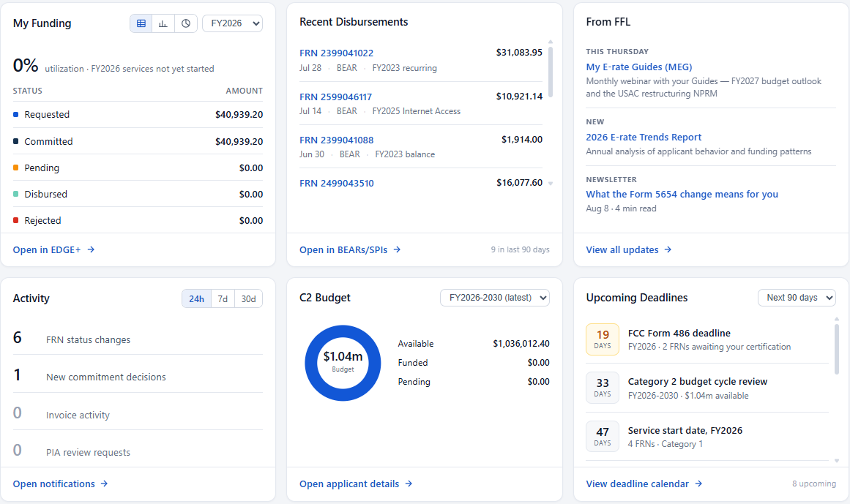This screenshot has width=850, height=504.
Task: Click the blue Requested status swatch
Action: (15, 114)
